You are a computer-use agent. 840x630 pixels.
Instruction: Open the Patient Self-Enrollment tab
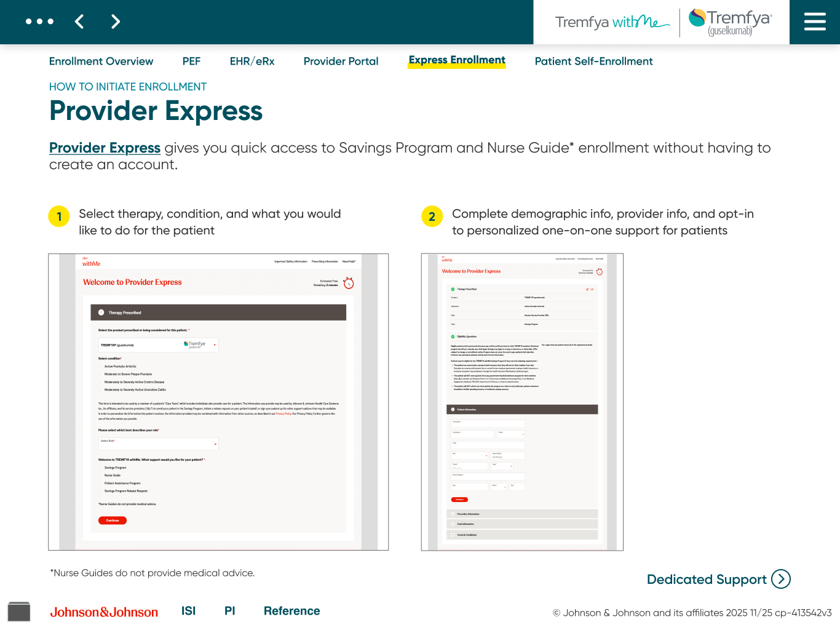[x=593, y=62]
